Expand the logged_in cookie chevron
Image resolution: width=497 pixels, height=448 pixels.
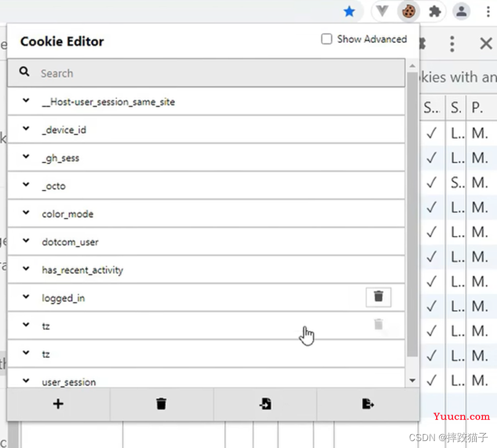pyautogui.click(x=26, y=296)
